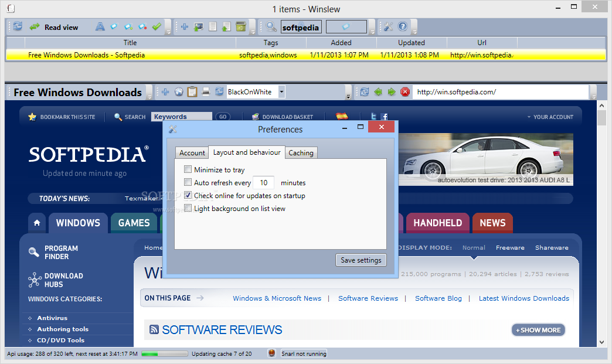
Task: Select the 'Free Windows Downloads - Softpedia' row
Action: click(306, 55)
